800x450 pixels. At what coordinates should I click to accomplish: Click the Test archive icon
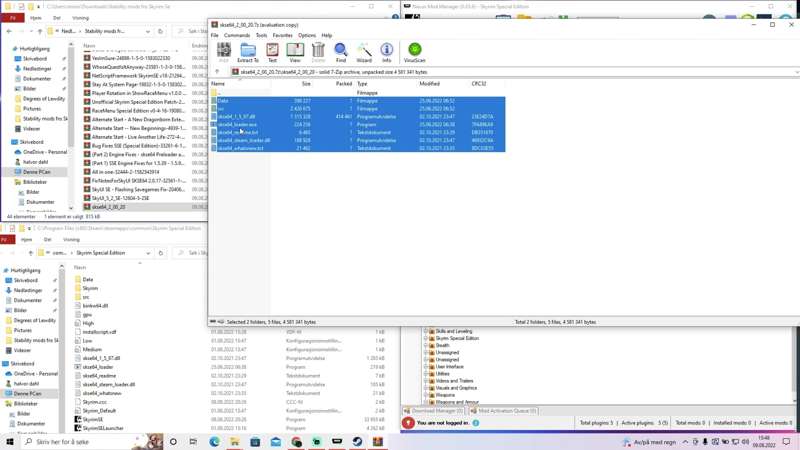(x=272, y=52)
